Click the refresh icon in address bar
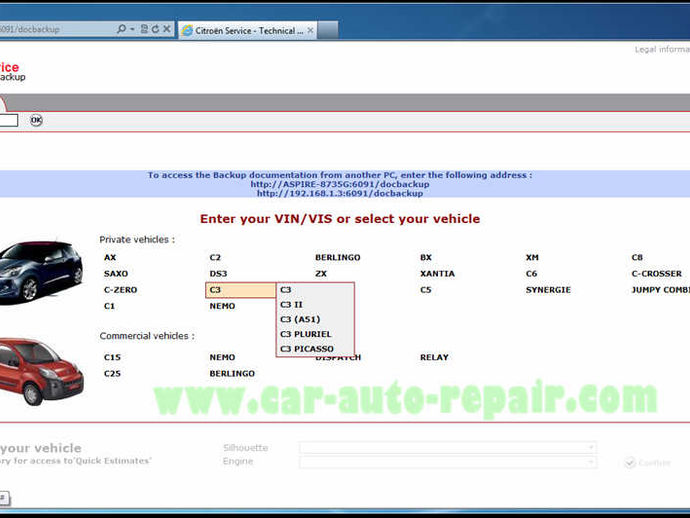This screenshot has height=518, width=690. pos(155,29)
